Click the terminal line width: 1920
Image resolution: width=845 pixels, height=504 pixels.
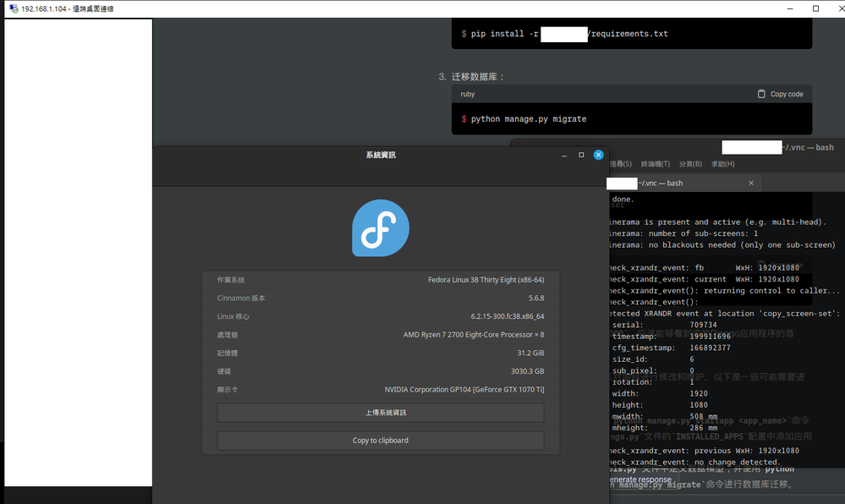[660, 393]
